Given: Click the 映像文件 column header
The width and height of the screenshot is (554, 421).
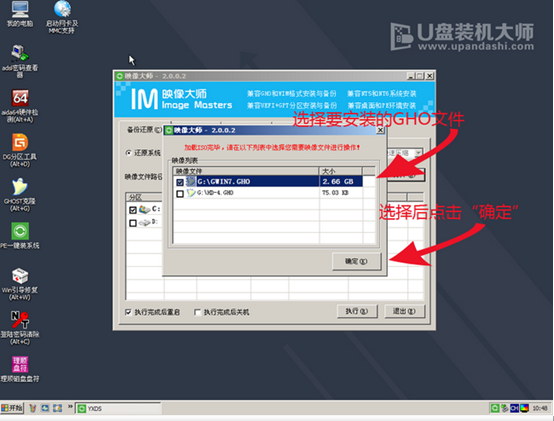Looking at the screenshot, I should 246,171.
